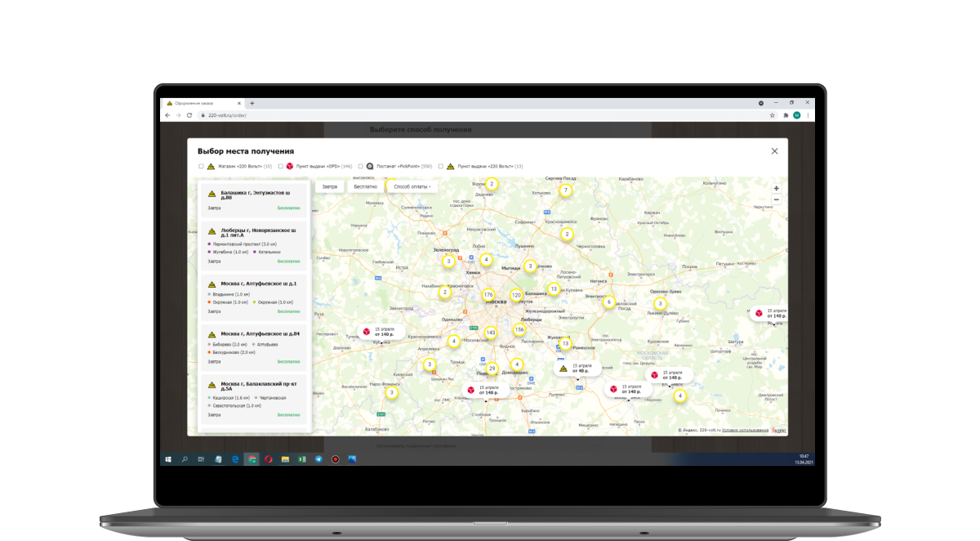This screenshot has width=980, height=541.
Task: Reload the browser page
Action: 189,115
